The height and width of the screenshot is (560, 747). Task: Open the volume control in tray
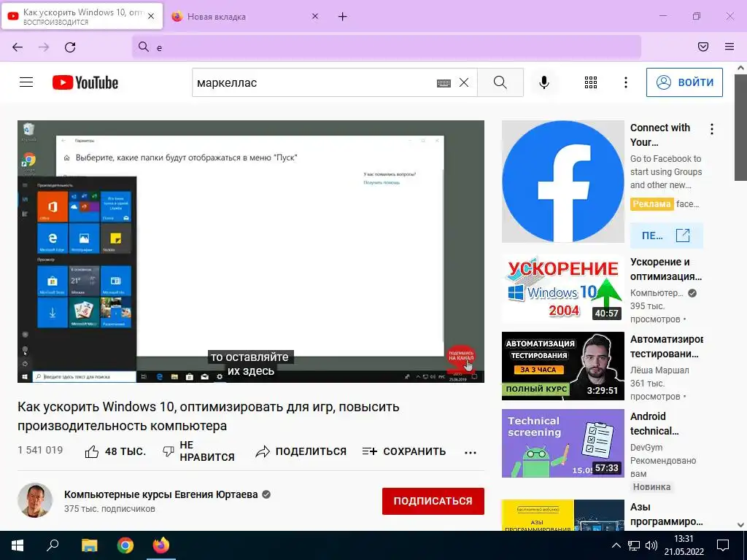coord(651,545)
